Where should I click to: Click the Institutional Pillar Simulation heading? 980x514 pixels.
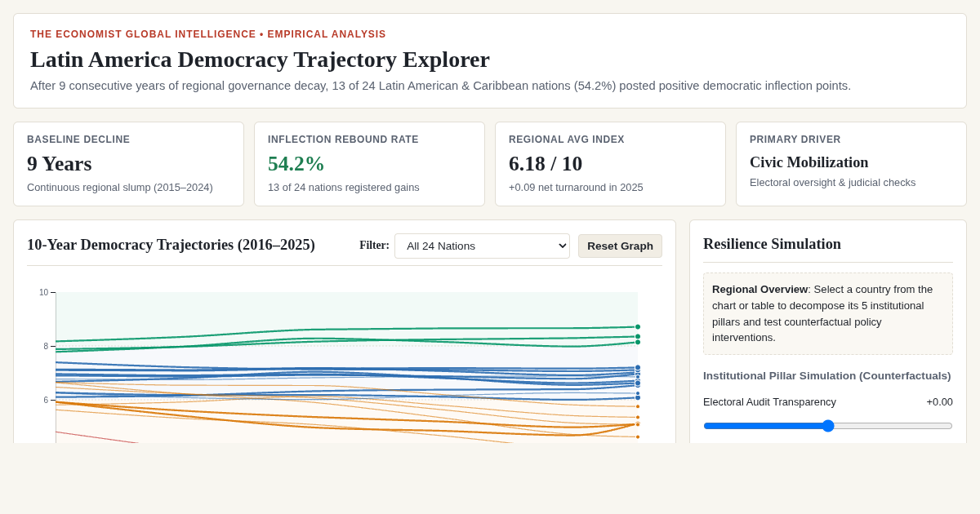(x=827, y=376)
